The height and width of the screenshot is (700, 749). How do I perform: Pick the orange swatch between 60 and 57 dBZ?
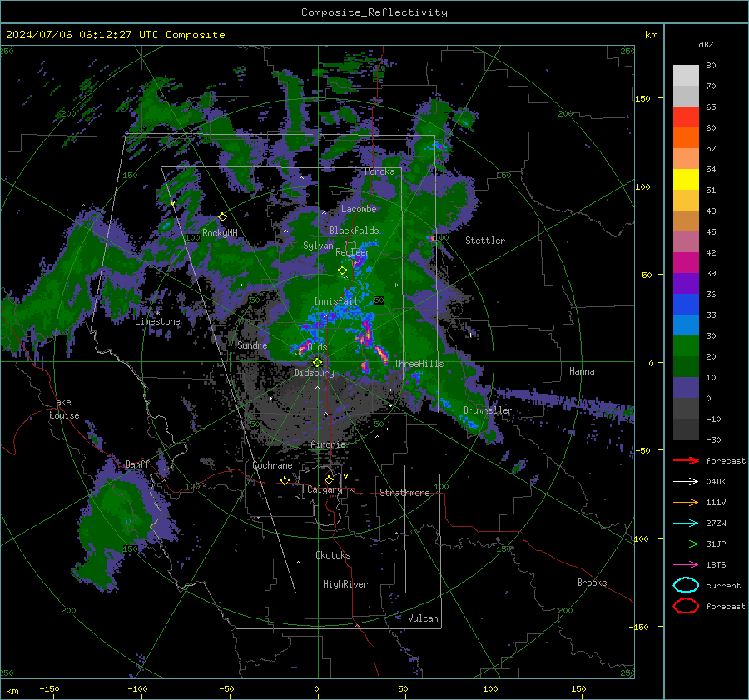tap(686, 138)
